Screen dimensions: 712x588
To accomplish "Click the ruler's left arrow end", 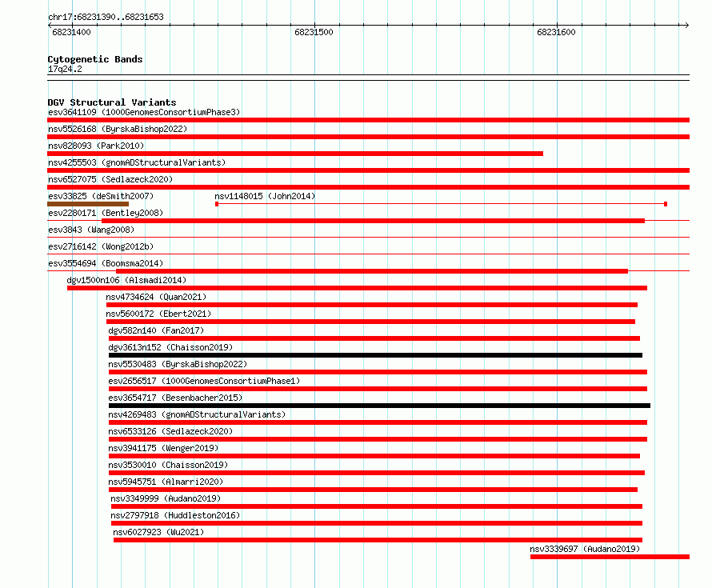I will point(50,26).
